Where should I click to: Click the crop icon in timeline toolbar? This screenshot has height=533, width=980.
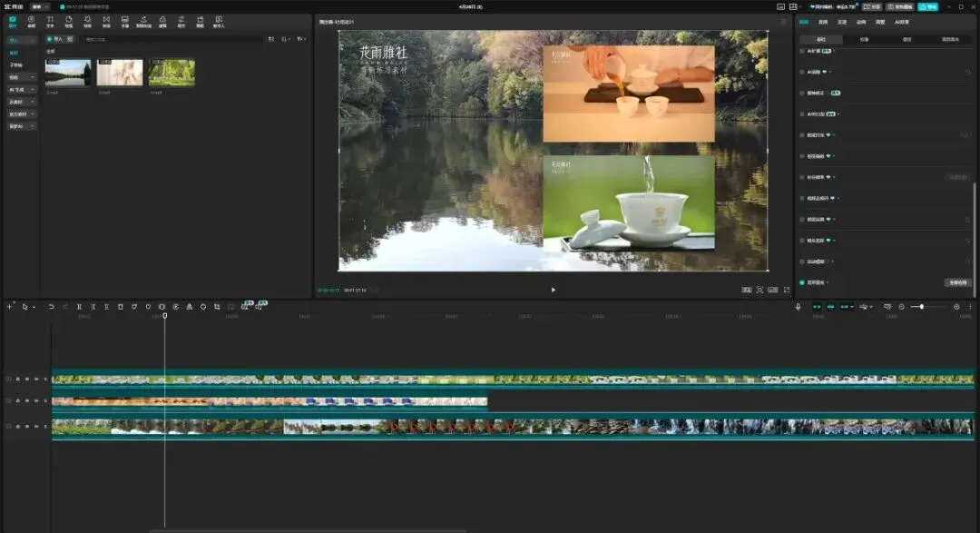tap(217, 307)
